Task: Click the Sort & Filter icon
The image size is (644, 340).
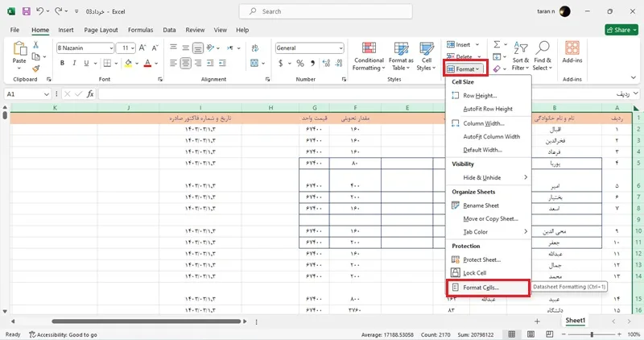Action: click(520, 48)
